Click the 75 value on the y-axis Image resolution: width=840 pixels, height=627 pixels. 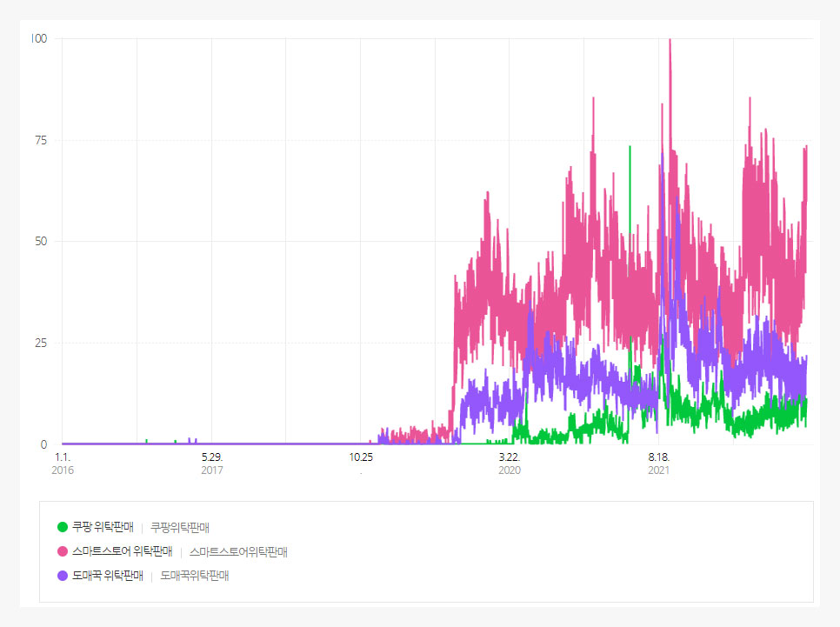41,140
